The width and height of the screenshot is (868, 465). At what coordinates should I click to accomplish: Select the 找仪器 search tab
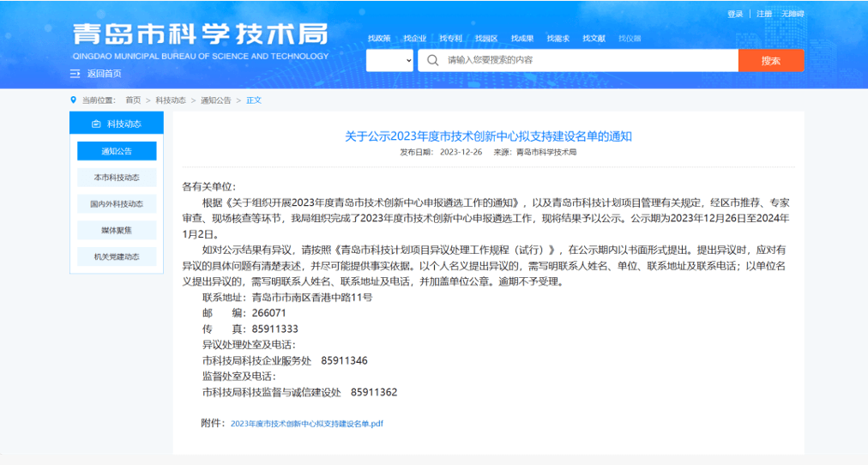(630, 39)
